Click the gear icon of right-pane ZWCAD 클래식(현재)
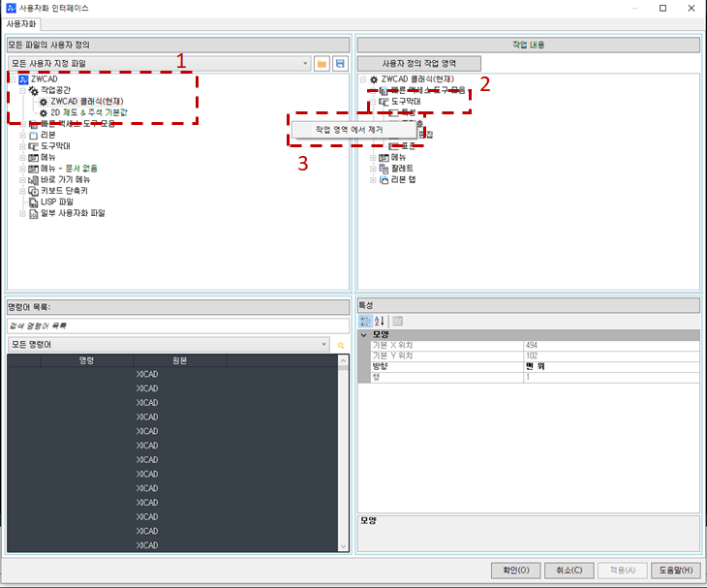The width and height of the screenshot is (707, 588). (374, 79)
